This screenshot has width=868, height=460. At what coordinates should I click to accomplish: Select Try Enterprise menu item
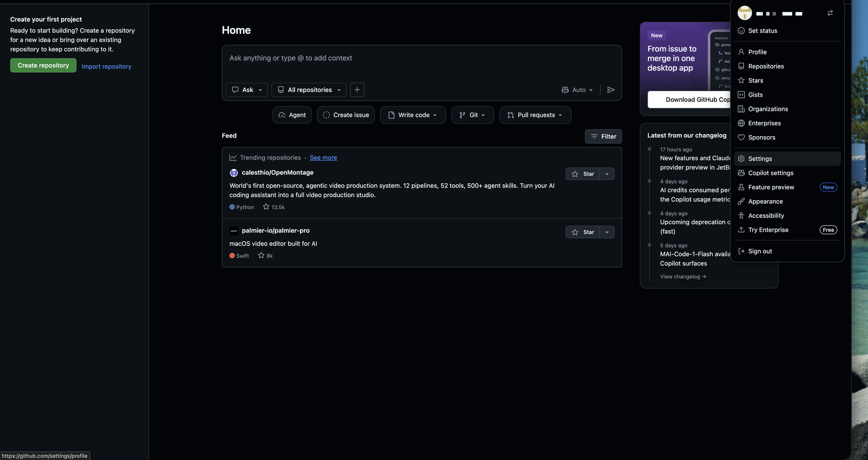[787, 230]
